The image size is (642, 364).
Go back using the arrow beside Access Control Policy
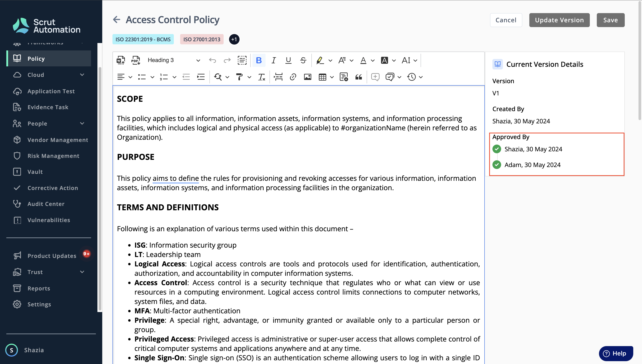pyautogui.click(x=117, y=19)
